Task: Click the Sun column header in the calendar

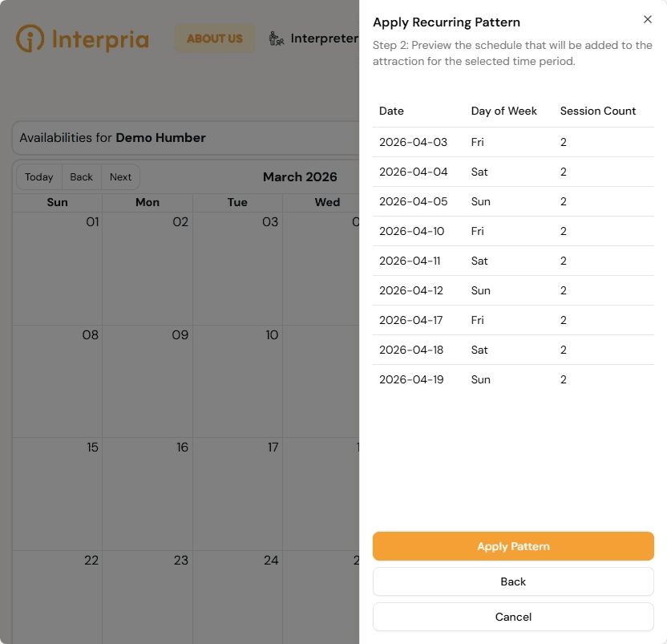Action: point(57,202)
